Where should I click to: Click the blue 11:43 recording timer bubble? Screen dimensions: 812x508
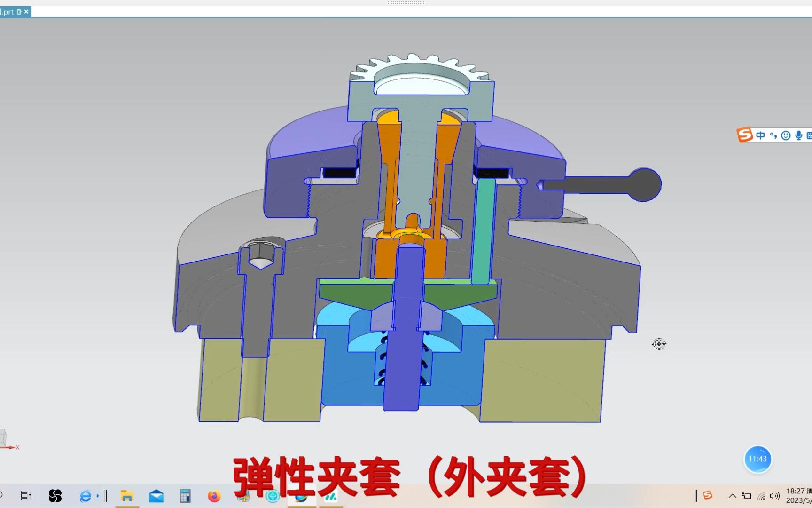click(x=757, y=459)
